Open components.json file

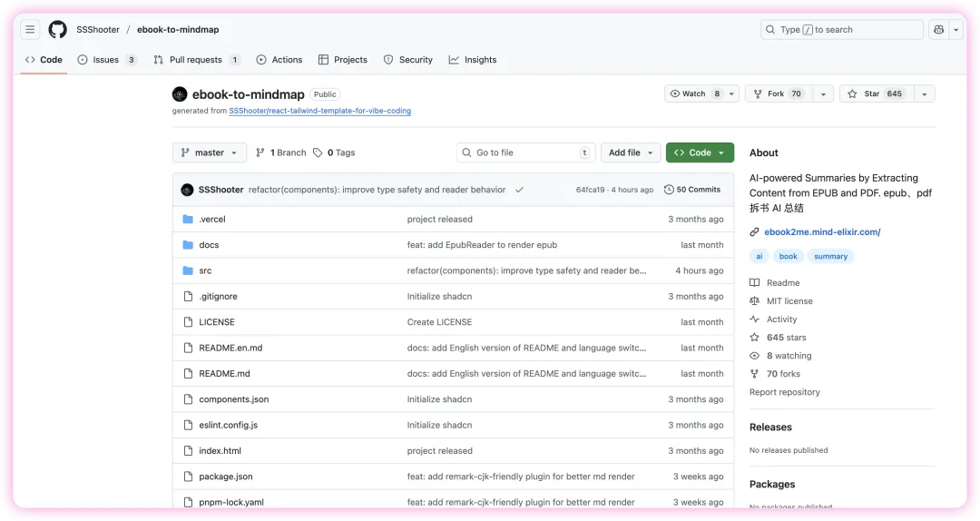click(234, 398)
